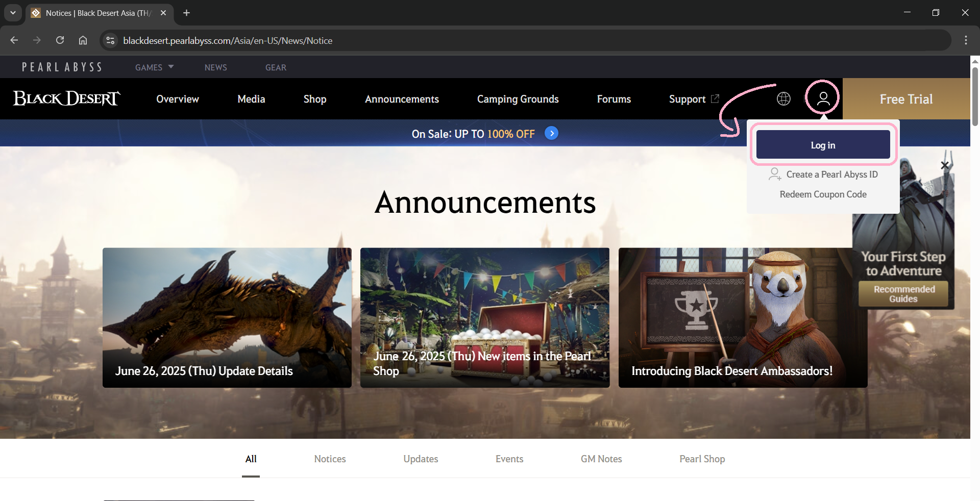The image size is (980, 501).
Task: Click the browser forward arrow
Action: (37, 40)
